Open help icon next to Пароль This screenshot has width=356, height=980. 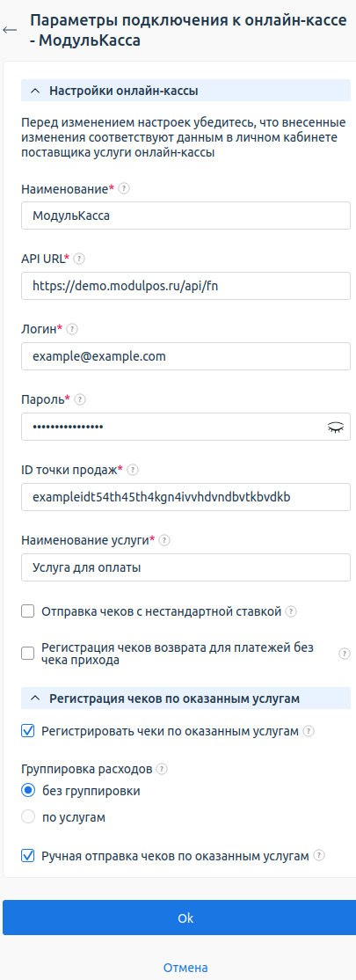coord(80,399)
